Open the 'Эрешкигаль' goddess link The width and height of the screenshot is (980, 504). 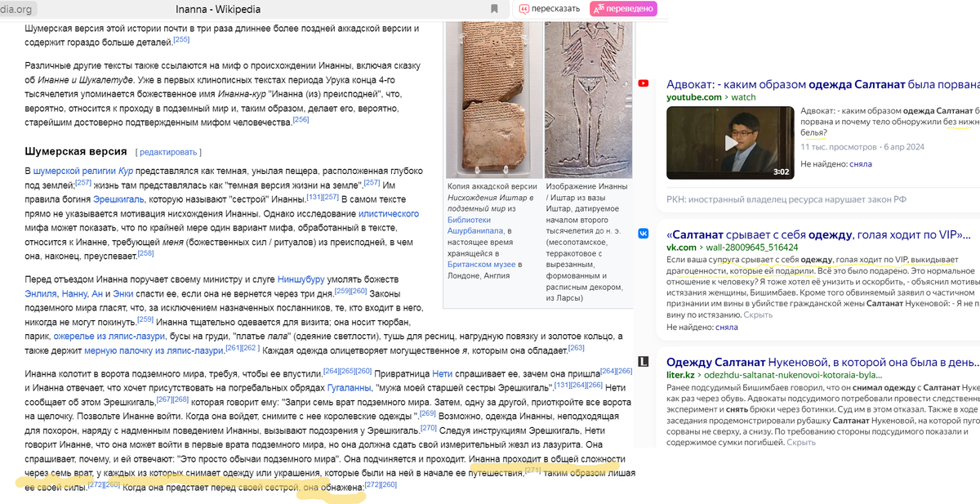120,198
